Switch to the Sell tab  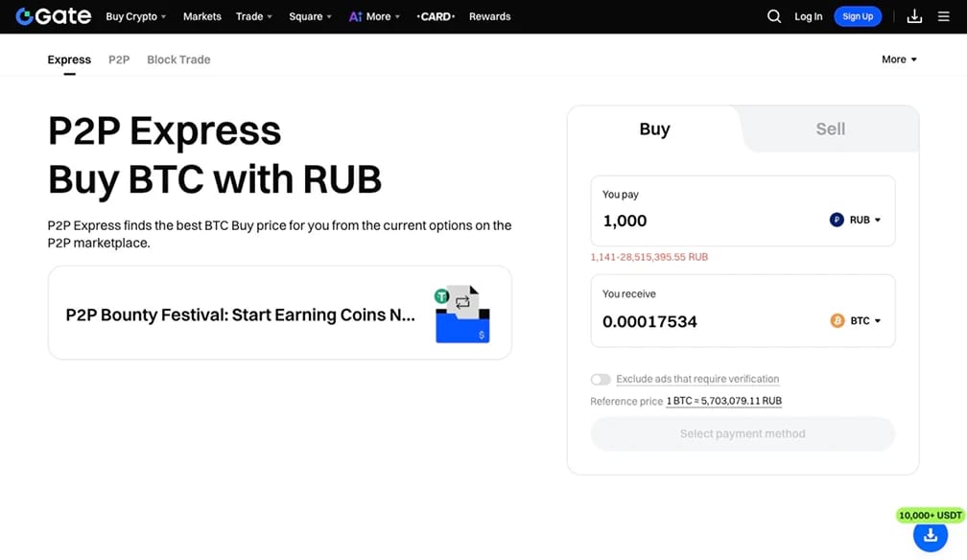pos(830,128)
